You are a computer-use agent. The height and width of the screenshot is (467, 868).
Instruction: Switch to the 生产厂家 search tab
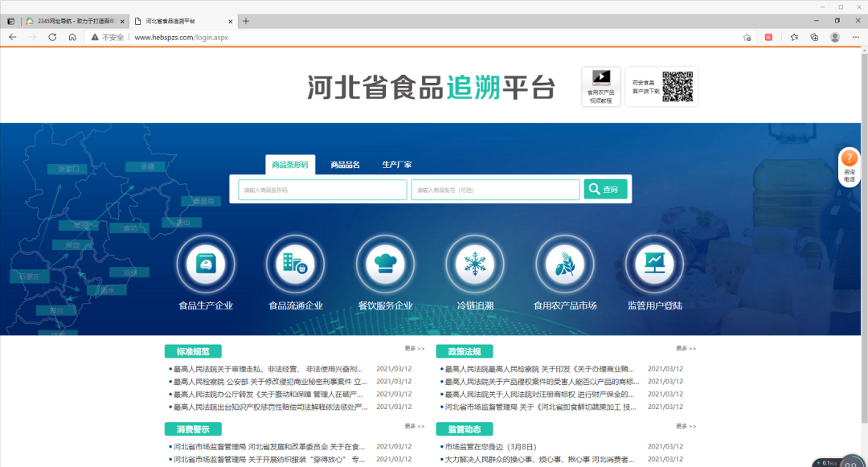396,165
